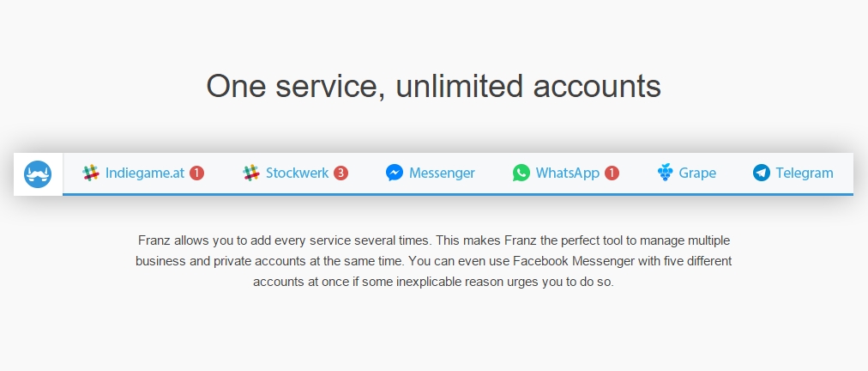The width and height of the screenshot is (868, 371).
Task: Click the Telegram paper plane icon
Action: coord(761,173)
